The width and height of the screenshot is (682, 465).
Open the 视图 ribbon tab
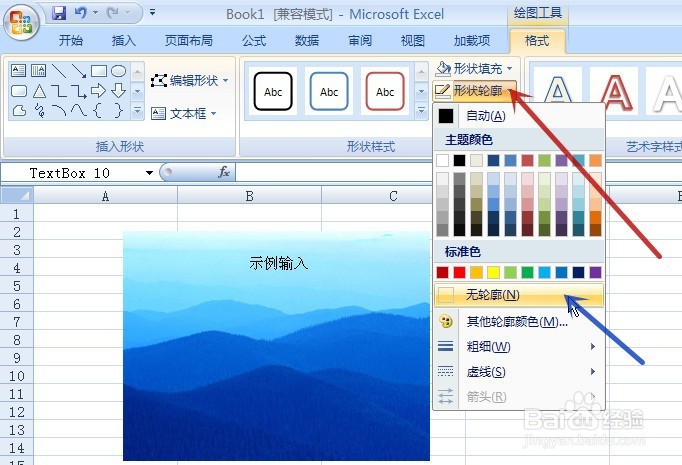coord(413,40)
